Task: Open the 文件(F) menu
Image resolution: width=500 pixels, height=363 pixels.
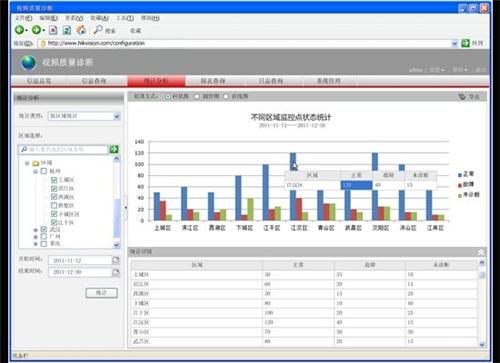Action: (x=23, y=18)
